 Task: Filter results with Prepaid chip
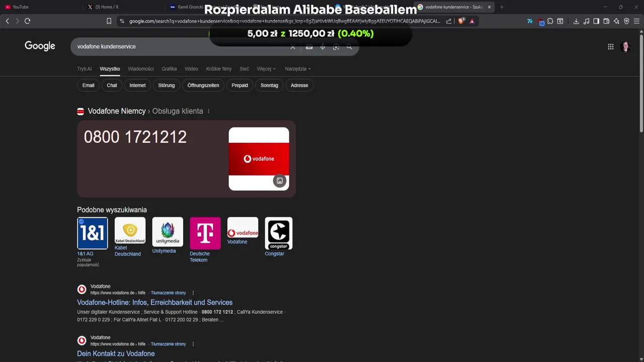pos(239,85)
